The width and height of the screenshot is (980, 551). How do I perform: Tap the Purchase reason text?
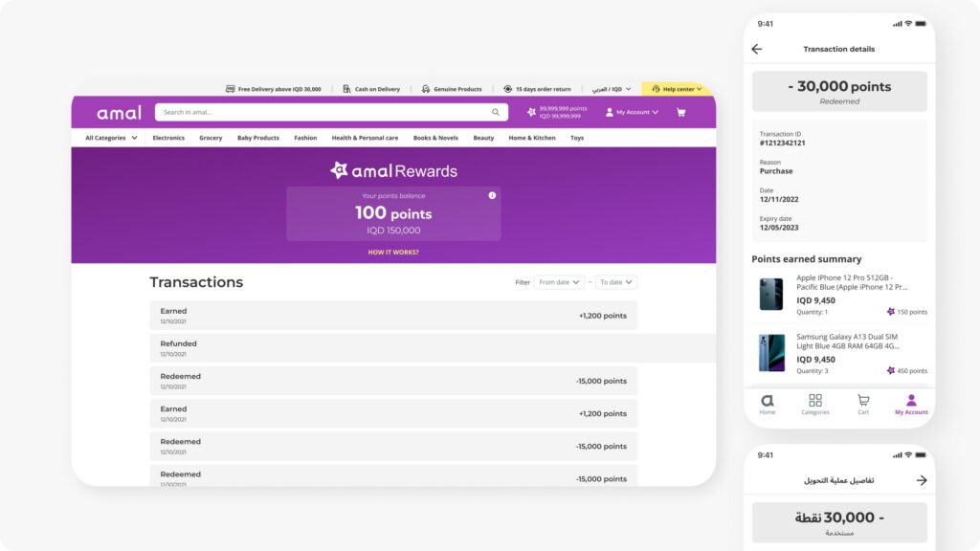click(775, 171)
